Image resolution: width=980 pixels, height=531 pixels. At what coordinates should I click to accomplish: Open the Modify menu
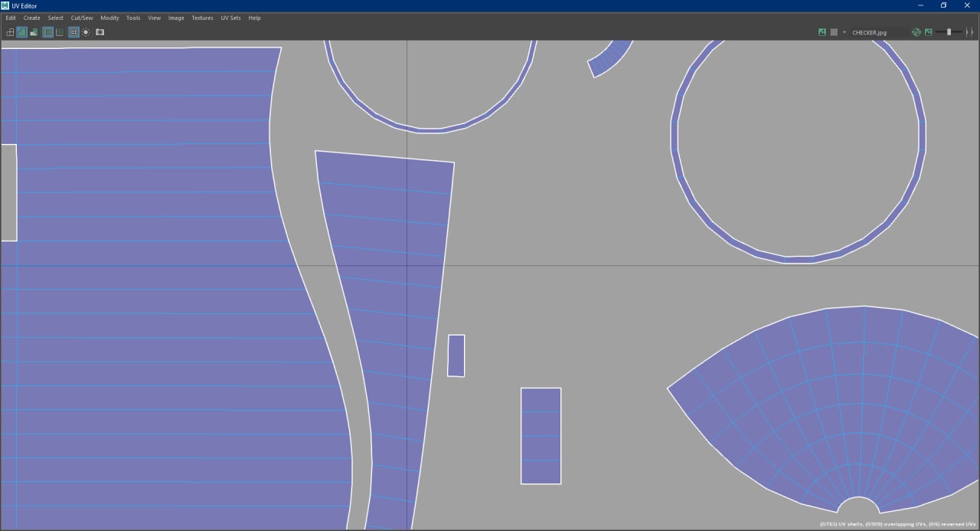[110, 18]
